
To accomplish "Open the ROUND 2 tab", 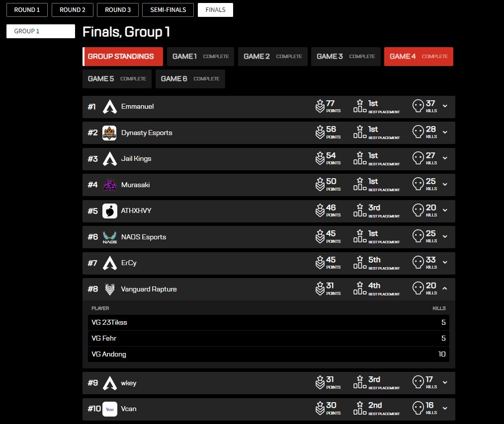I will point(73,10).
